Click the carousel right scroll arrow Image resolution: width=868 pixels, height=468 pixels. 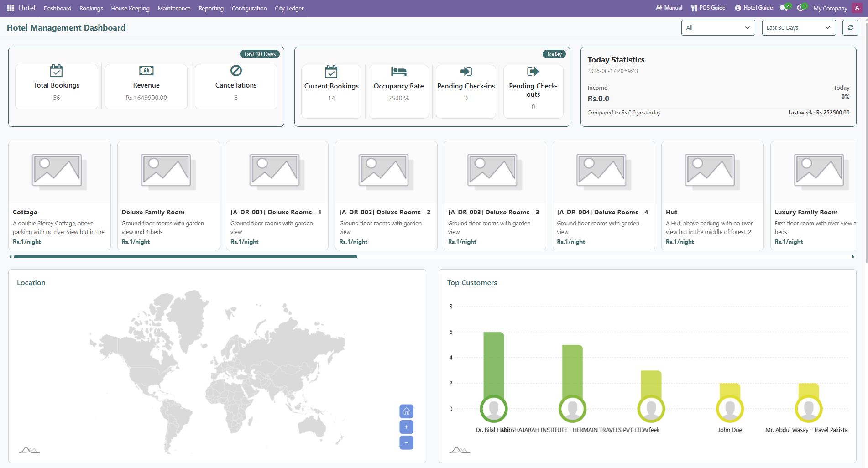853,257
